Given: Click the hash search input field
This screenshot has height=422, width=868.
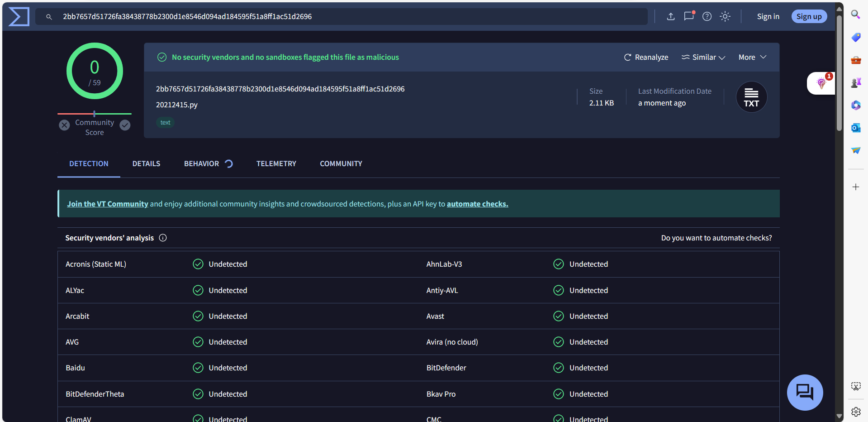Looking at the screenshot, I should [x=344, y=17].
